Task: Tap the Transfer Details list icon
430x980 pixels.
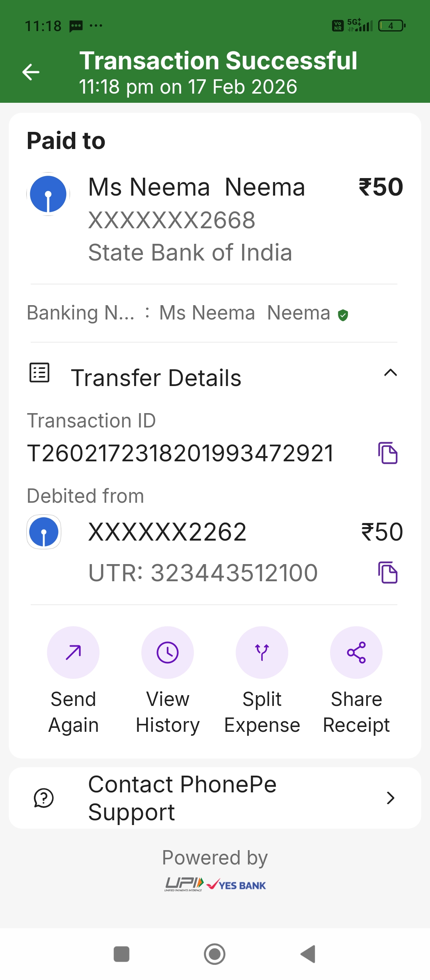Action: pos(39,372)
